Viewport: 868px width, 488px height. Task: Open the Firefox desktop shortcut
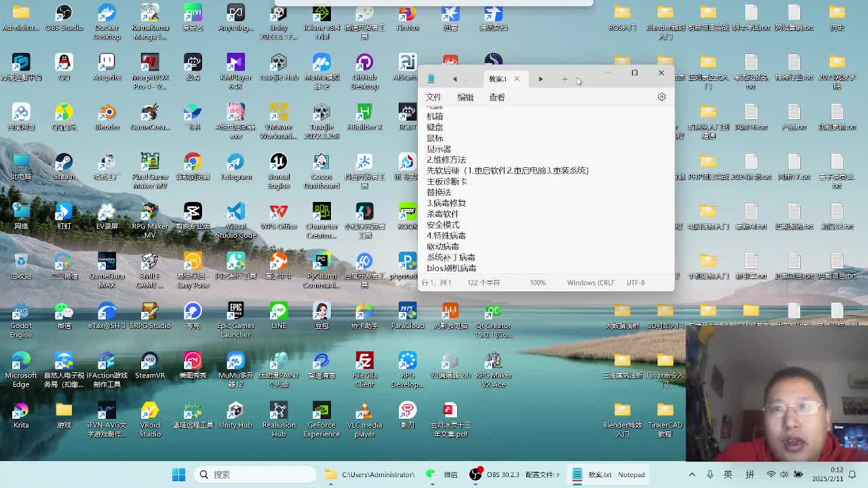408,18
